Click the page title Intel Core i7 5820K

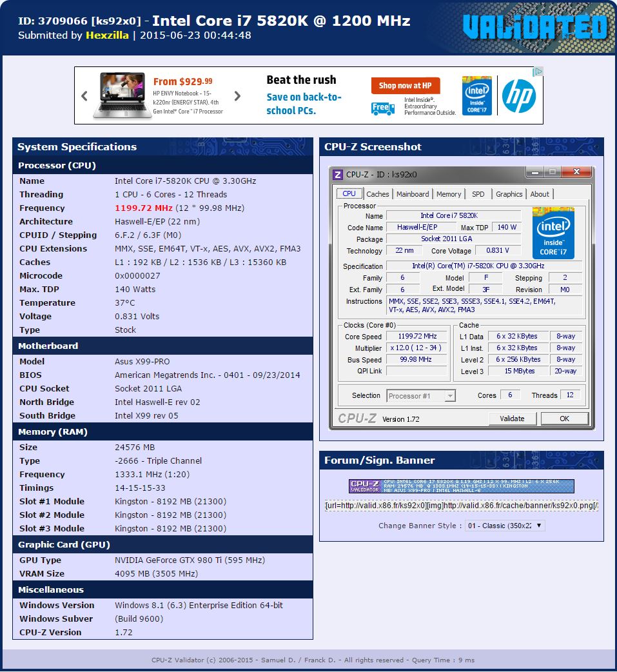281,21
